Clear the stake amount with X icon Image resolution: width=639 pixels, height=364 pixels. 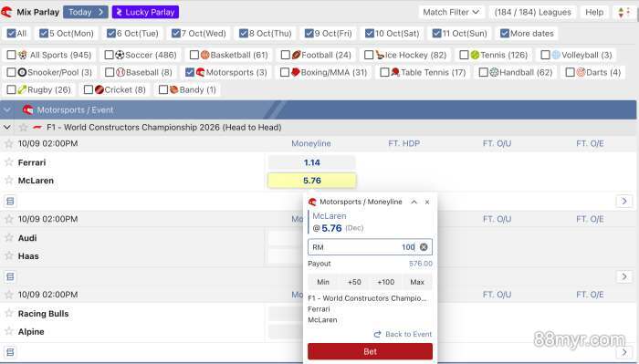[424, 246]
